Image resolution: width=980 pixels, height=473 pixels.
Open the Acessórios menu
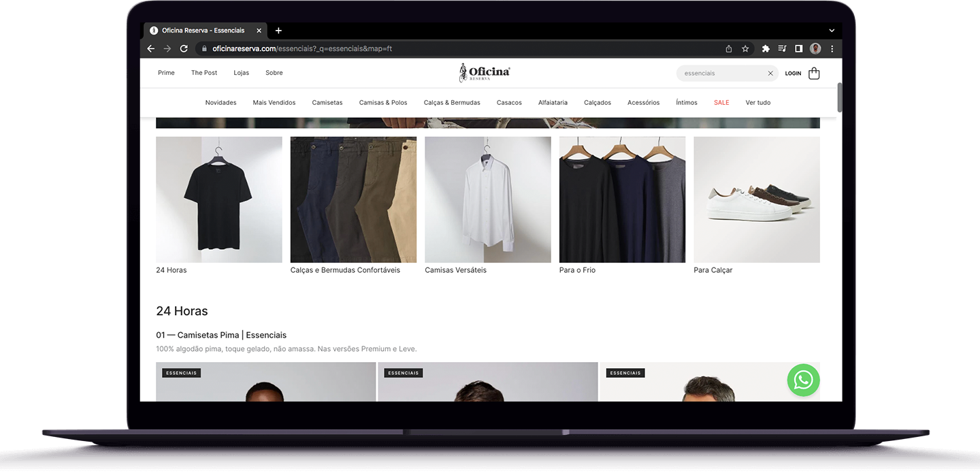pos(644,103)
